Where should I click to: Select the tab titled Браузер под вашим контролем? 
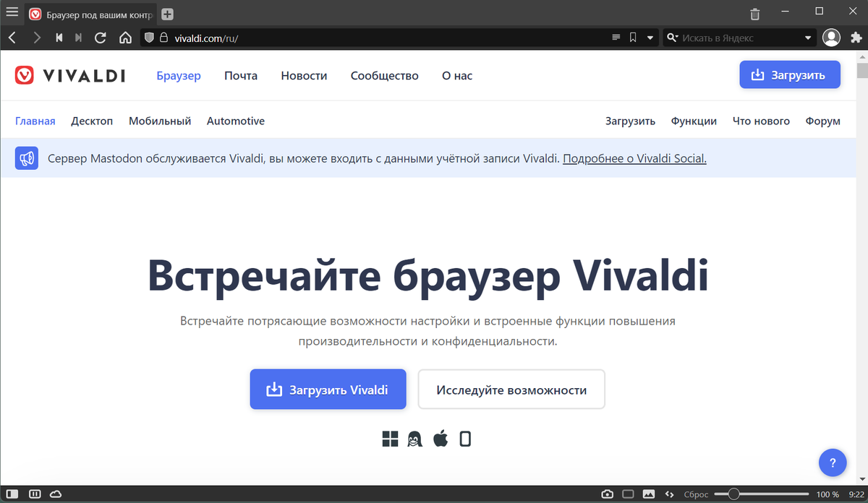pyautogui.click(x=90, y=14)
